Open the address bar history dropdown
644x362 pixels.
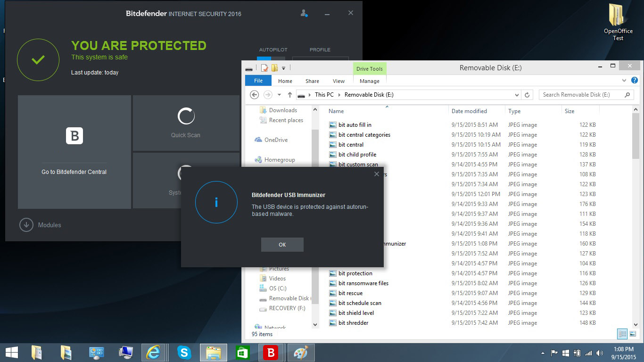point(517,95)
